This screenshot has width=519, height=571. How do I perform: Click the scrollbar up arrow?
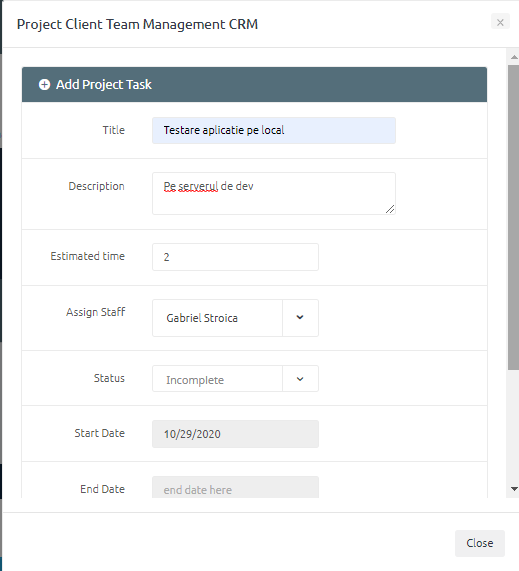(x=514, y=57)
